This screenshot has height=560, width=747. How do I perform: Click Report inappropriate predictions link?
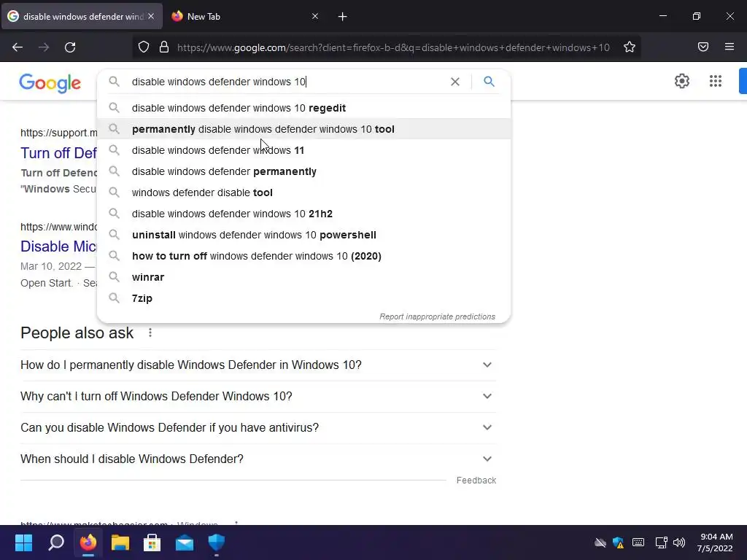437,316
